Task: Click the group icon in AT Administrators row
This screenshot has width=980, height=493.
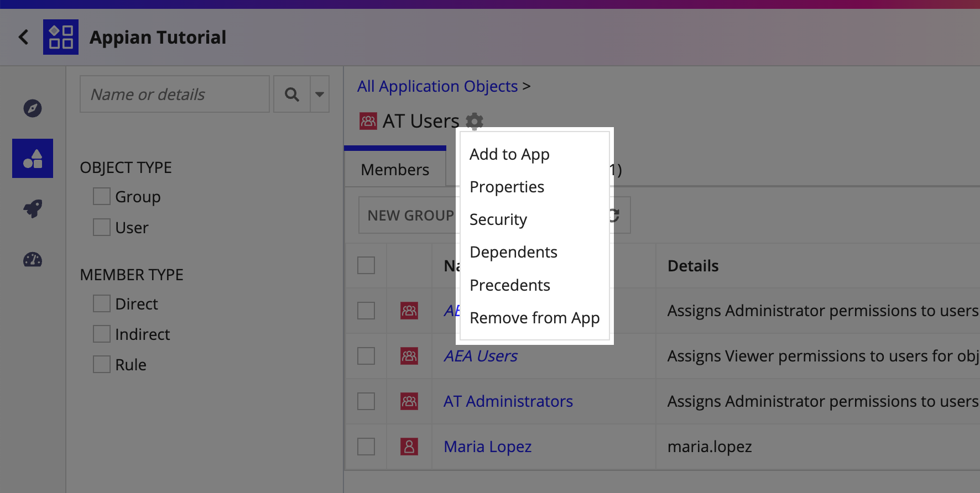Action: pos(409,401)
